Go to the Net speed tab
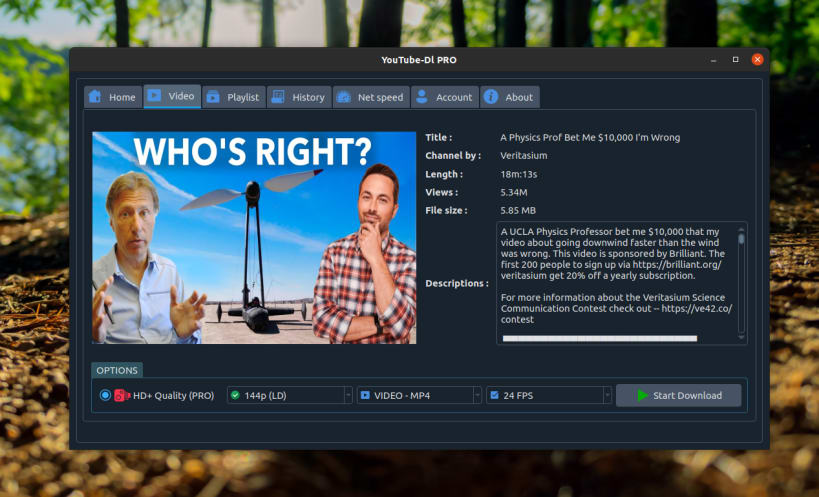 [x=371, y=97]
